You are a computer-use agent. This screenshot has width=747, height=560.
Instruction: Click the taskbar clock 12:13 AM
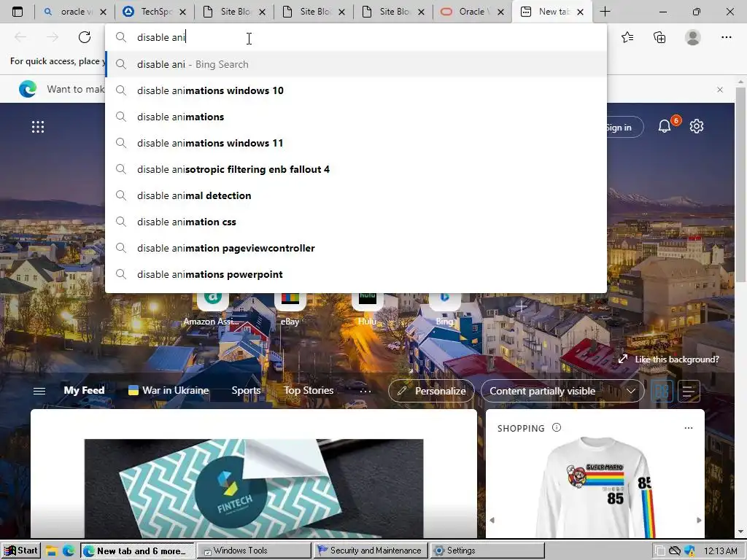(720, 551)
